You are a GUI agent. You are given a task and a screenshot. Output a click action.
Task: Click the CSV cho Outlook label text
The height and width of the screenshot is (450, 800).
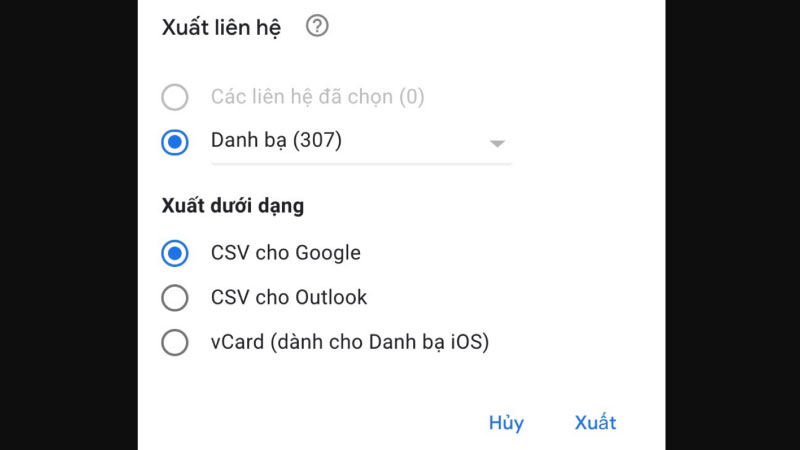point(289,297)
